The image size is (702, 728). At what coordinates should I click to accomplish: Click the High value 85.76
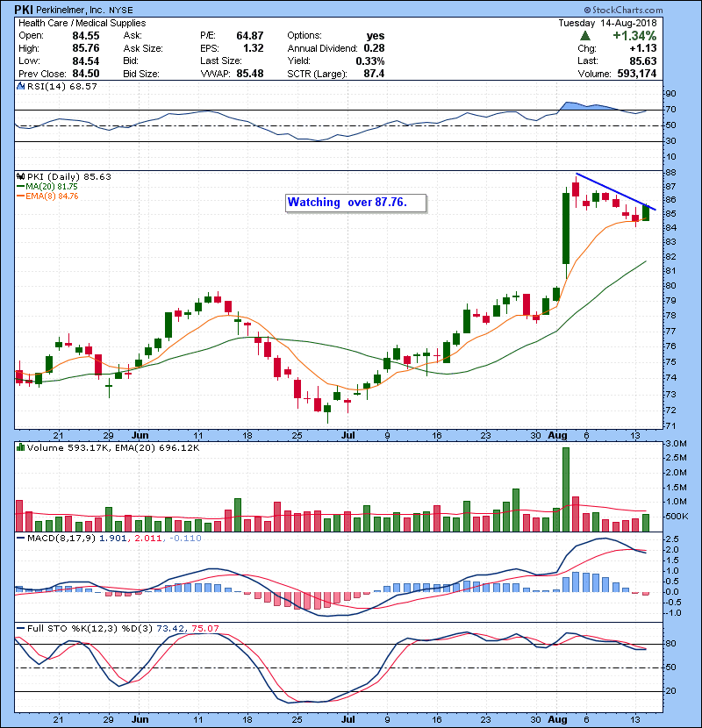click(x=86, y=48)
